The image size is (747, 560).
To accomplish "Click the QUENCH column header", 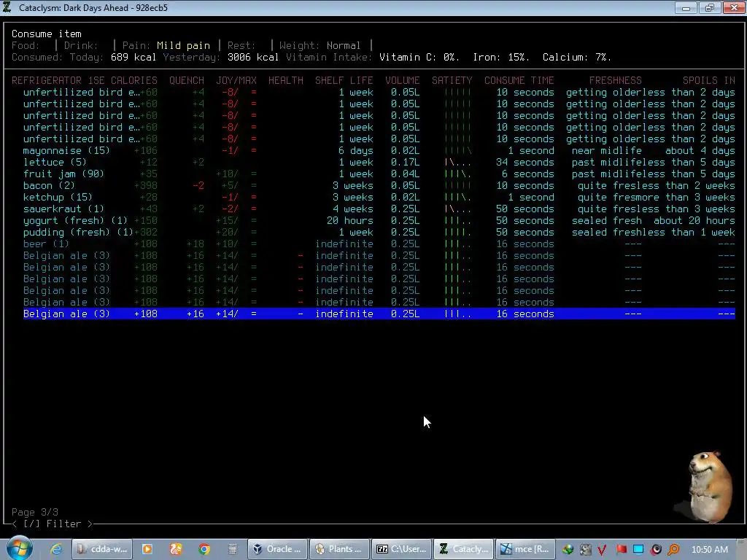I will [187, 80].
